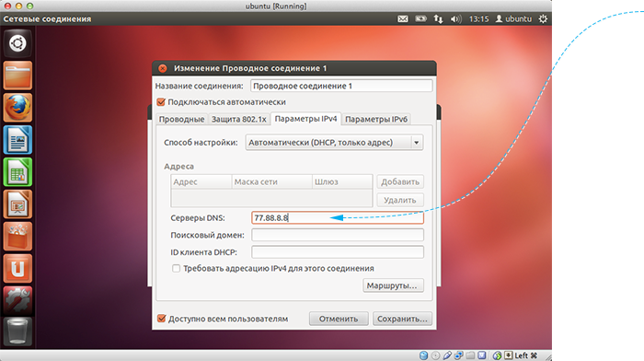Open LibreOffice Calc from launcher
644x361 pixels.
tap(17, 172)
